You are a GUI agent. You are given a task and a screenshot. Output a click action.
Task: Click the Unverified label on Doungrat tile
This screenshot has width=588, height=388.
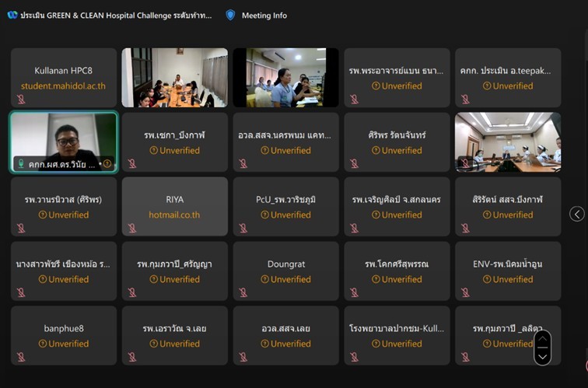point(286,279)
